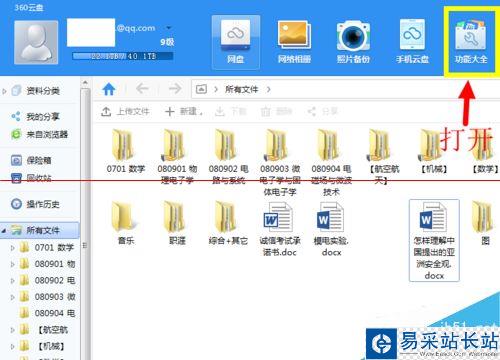Open the 0701 数学 folder icon
This screenshot has width=500, height=360.
pos(123,145)
